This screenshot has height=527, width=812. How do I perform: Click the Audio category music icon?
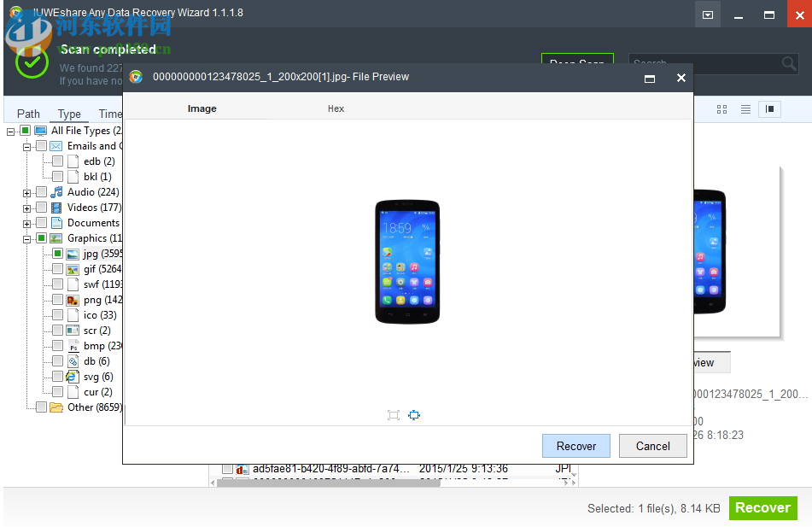[x=56, y=192]
